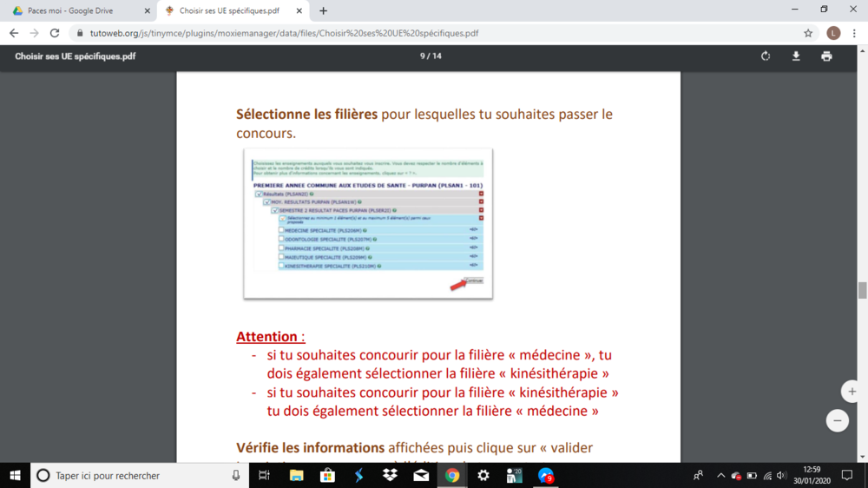The height and width of the screenshot is (488, 868).
Task: Open a new browser tab
Action: pos(323,10)
